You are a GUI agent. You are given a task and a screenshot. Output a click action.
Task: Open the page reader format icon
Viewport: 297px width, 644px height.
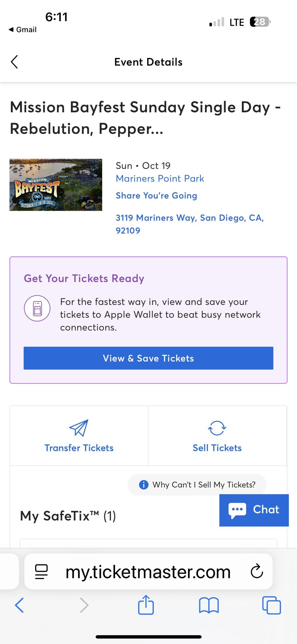tap(42, 572)
